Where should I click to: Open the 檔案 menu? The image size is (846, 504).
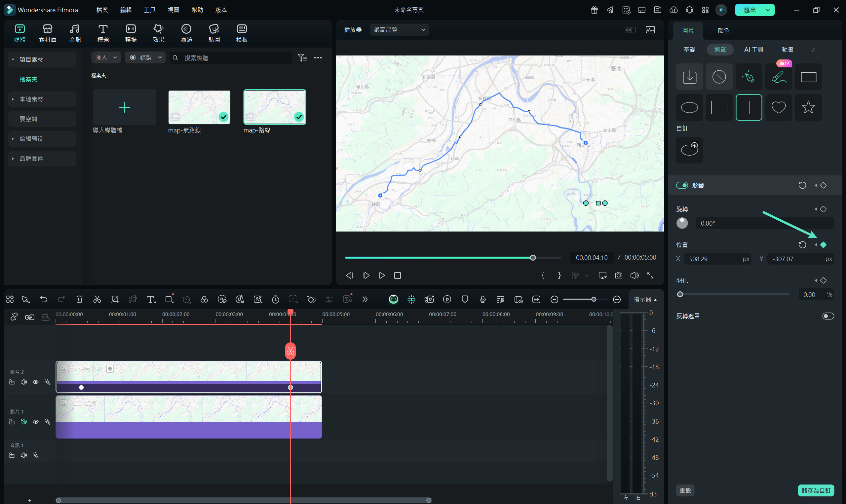click(x=102, y=10)
